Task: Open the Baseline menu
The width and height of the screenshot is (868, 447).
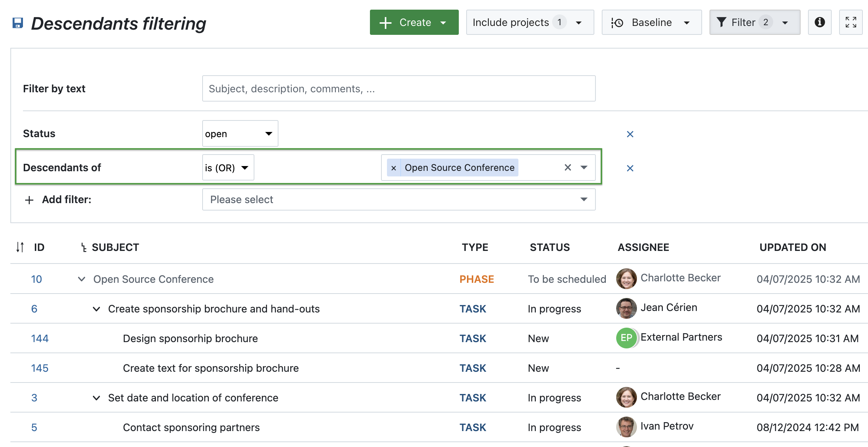Action: [x=651, y=22]
